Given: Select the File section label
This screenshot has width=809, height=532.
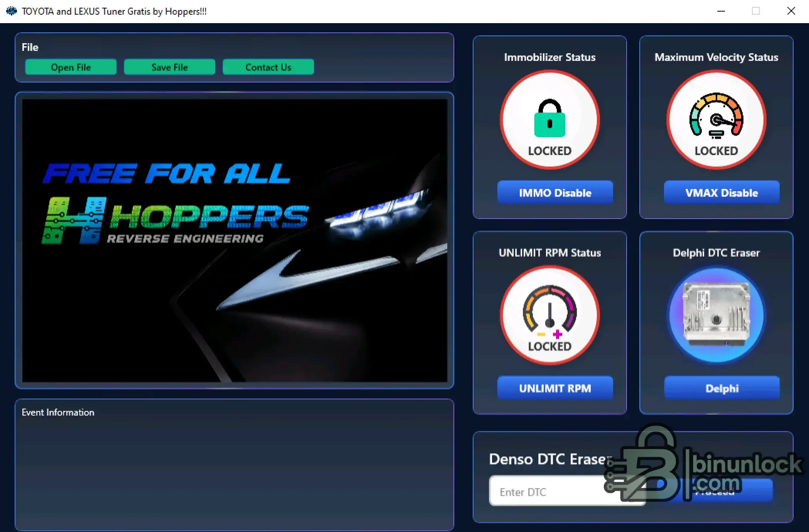Looking at the screenshot, I should [x=30, y=47].
